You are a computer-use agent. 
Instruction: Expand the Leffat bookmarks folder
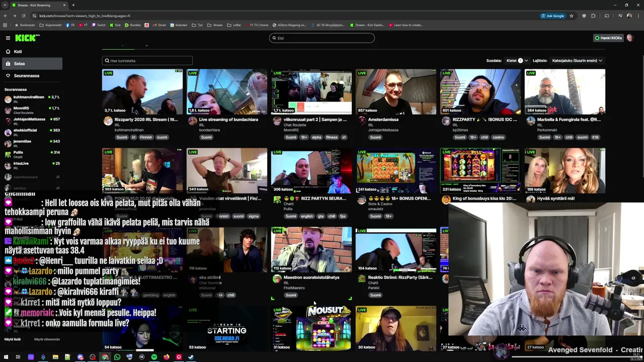pos(234,25)
